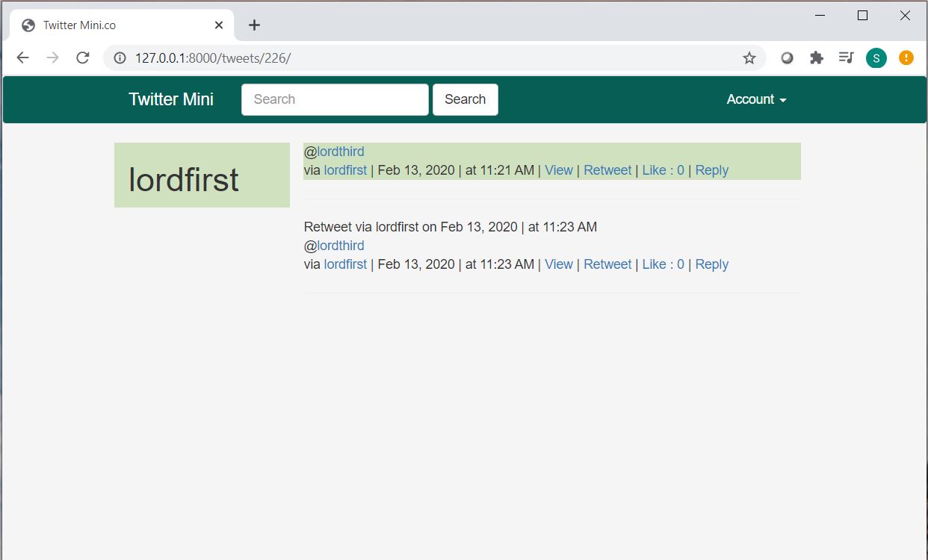Image resolution: width=928 pixels, height=560 pixels.
Task: Select the Twitter Mini.co tab
Action: 123,25
